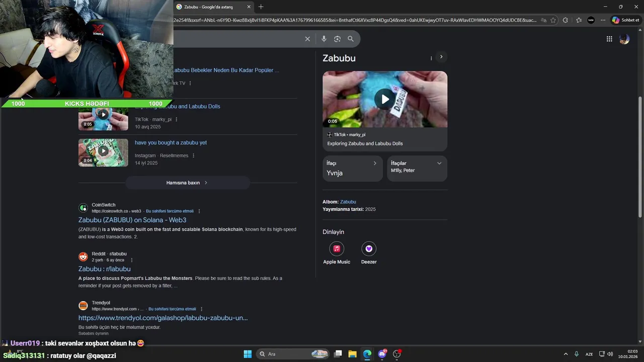This screenshot has height=362, width=644.
Task: Open the volume and network tray icons
Action: [606, 354]
